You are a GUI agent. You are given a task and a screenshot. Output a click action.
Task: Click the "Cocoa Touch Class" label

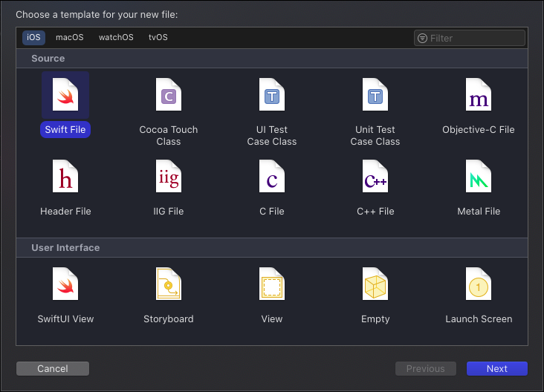[x=169, y=136]
